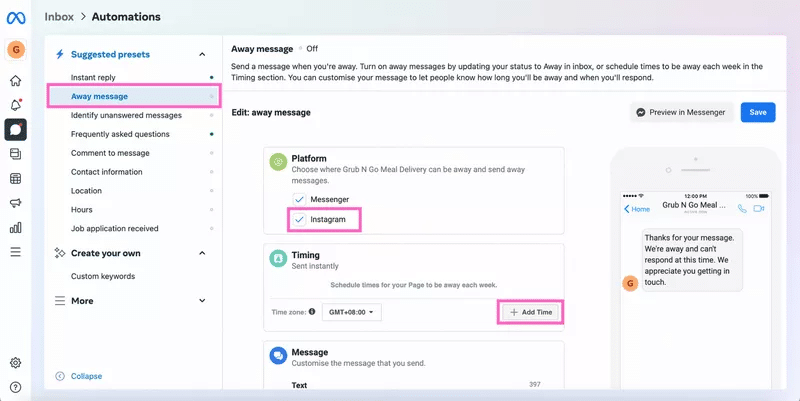
Task: Click the 397 character count
Action: point(535,384)
